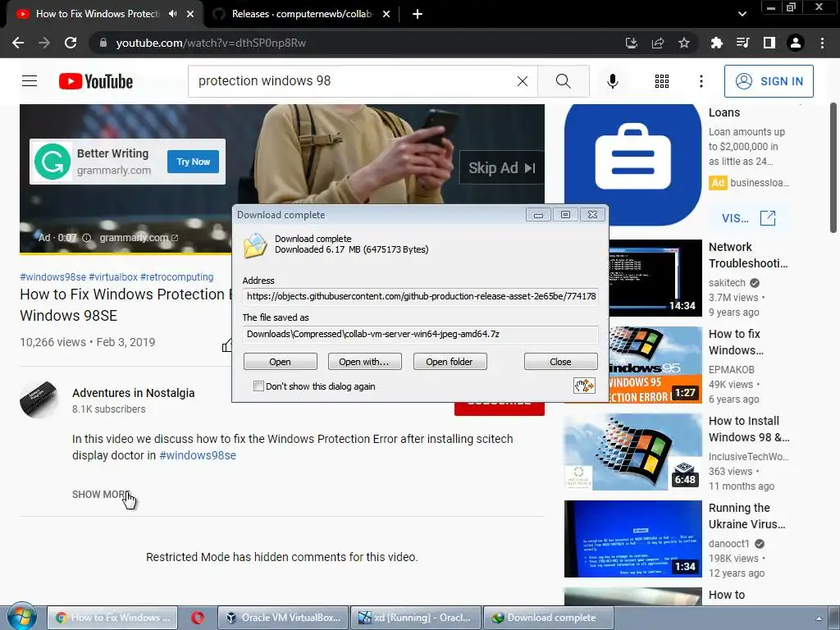Open the Running the Ukraine Virus thumbnail
Image resolution: width=840 pixels, height=630 pixels.
pos(632,539)
